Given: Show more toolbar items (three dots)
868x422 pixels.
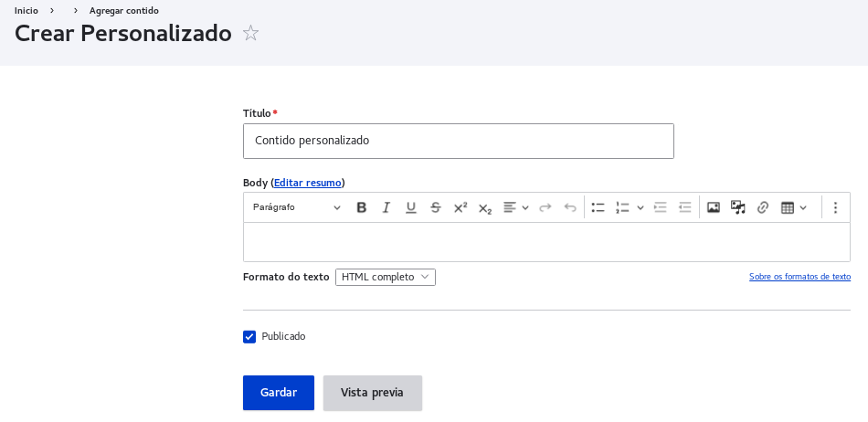Looking at the screenshot, I should [x=835, y=208].
